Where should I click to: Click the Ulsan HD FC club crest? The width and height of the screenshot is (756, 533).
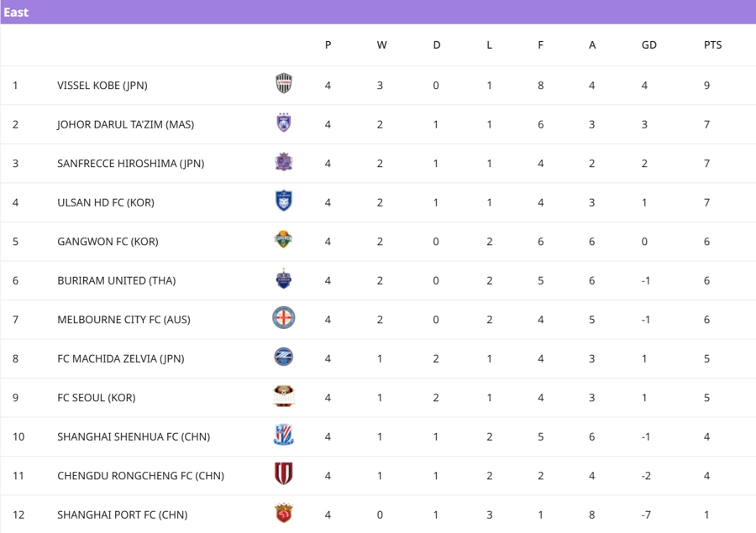coord(284,201)
